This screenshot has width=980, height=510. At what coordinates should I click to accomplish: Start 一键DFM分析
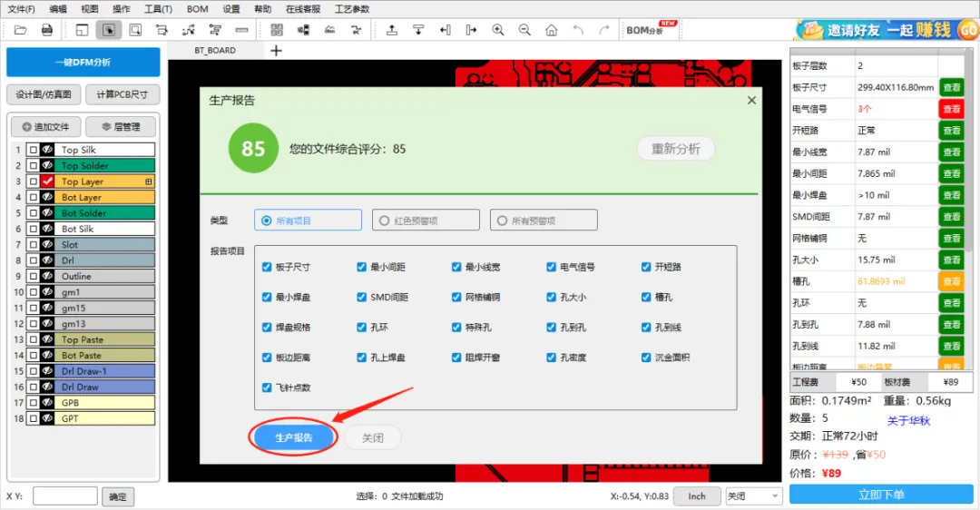[x=83, y=63]
